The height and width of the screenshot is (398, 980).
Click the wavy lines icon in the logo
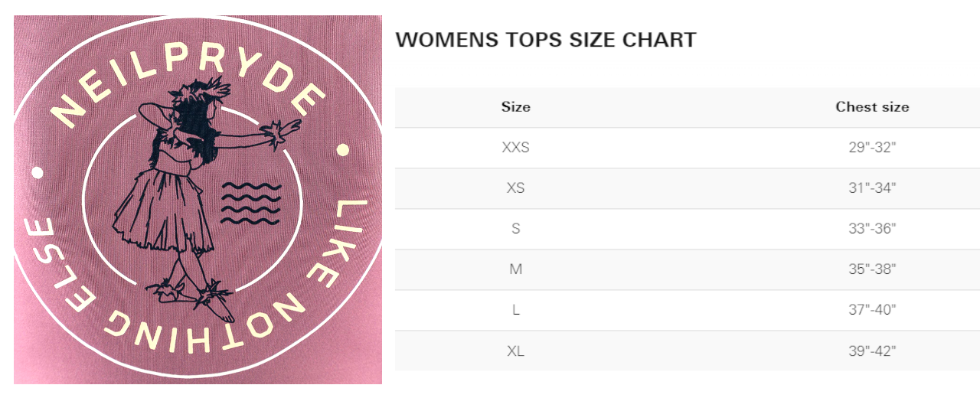pos(250,204)
